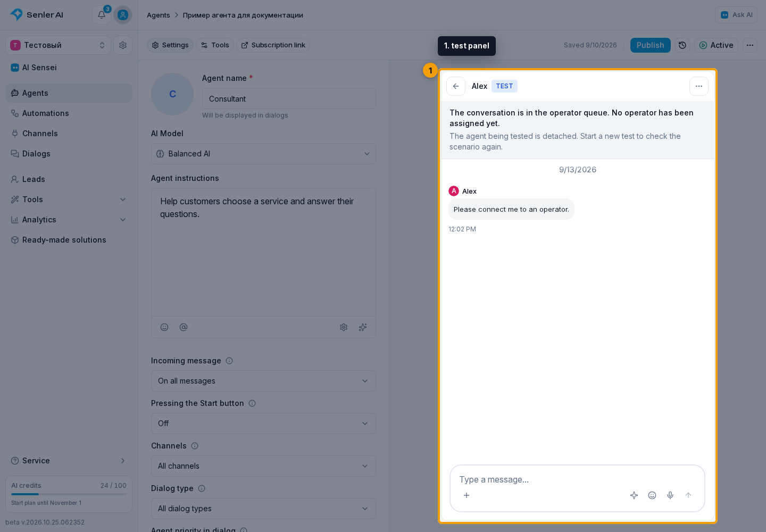Go back from Alex test chat
766x532 pixels.
pyautogui.click(x=456, y=86)
